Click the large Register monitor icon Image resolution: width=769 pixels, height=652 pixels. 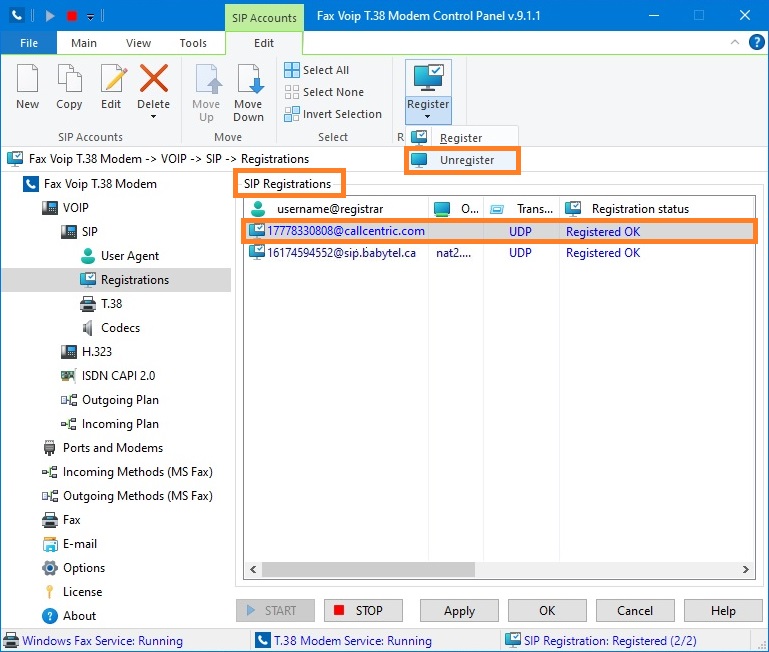point(428,78)
